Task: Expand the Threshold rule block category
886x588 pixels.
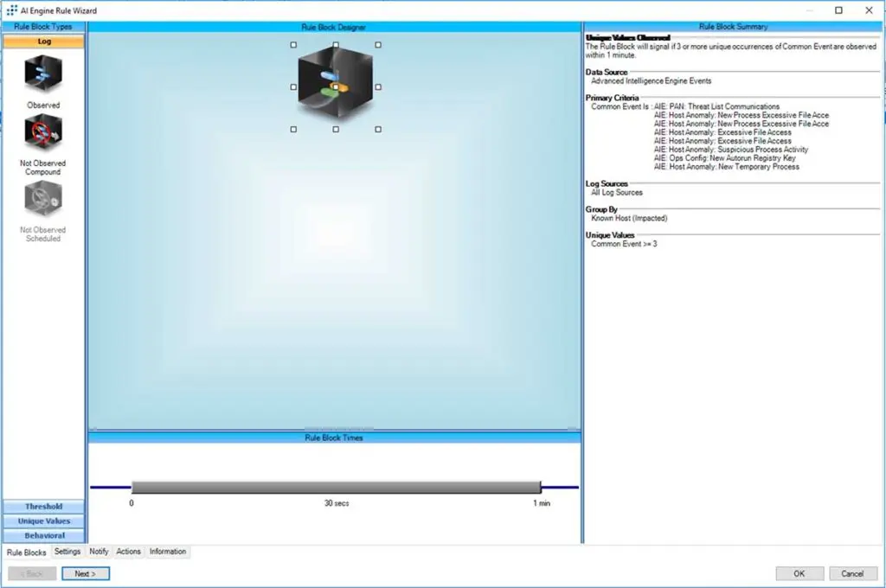Action: [43, 506]
